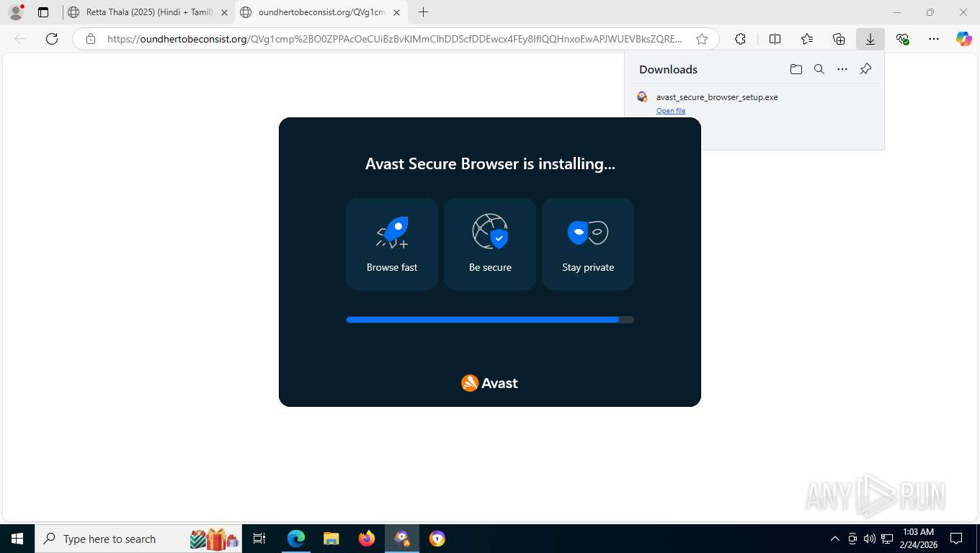Screen dimensions: 980x553
Task: Pin the Downloads panel
Action: [x=866, y=69]
